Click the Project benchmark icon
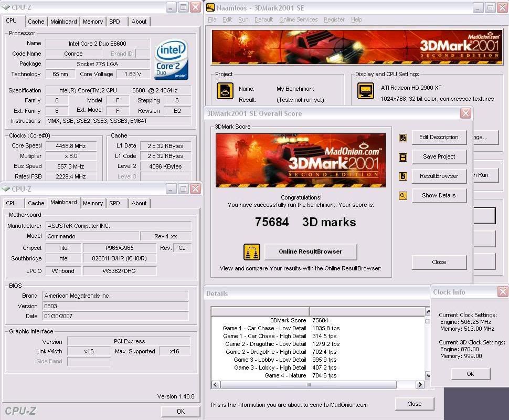509x420 pixels. [x=225, y=91]
